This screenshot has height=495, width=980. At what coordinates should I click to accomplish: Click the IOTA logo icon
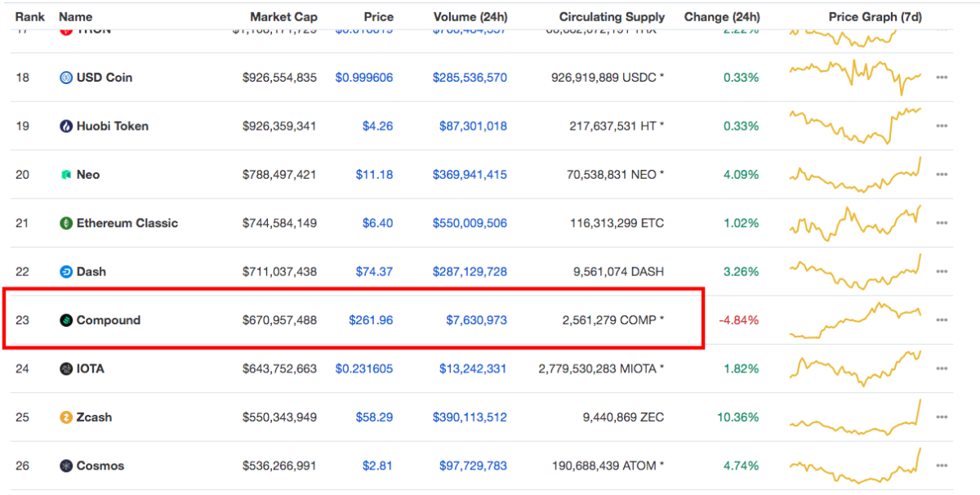pos(66,369)
